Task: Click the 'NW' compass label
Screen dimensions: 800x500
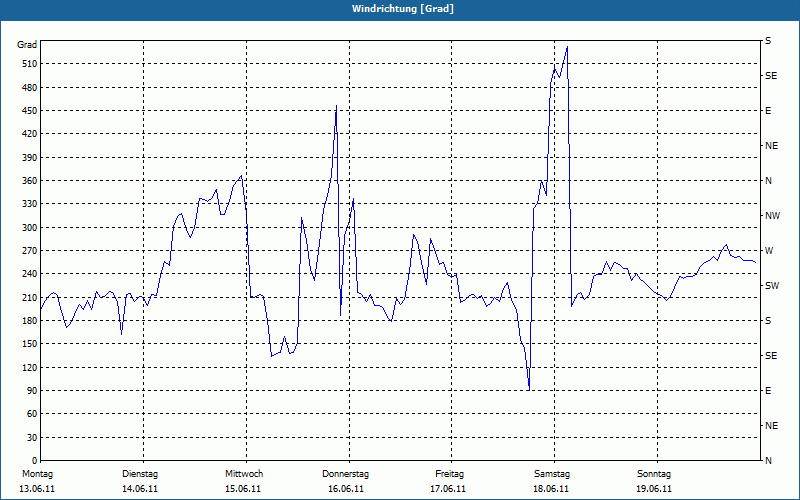Action: [772, 216]
